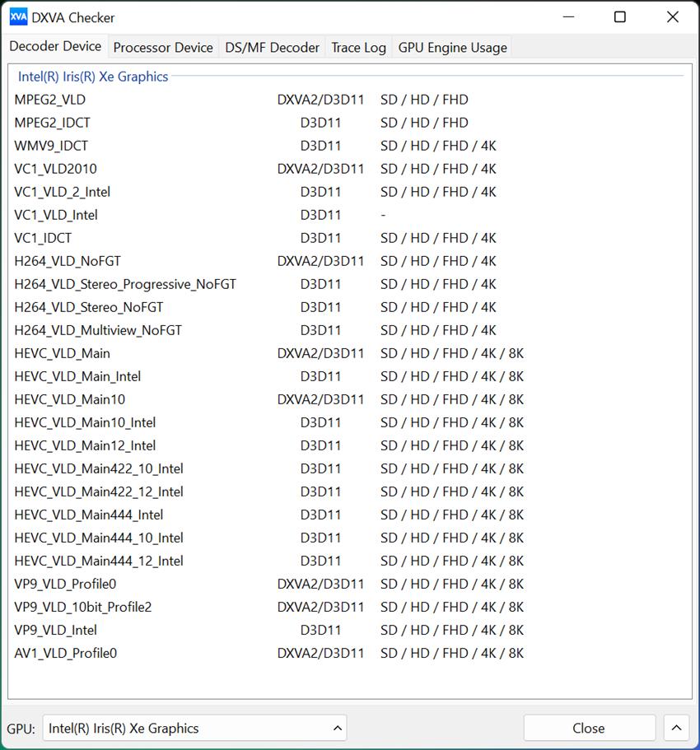Image resolution: width=700 pixels, height=750 pixels.
Task: Switch to the Processor Device tab
Action: tap(163, 48)
